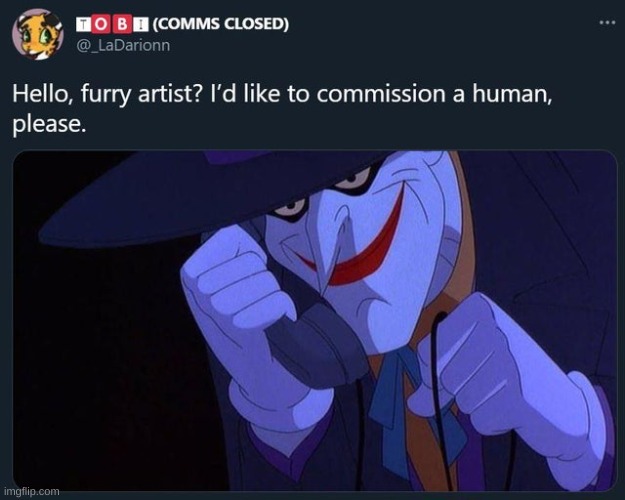Screen dimensions: 625x500
Task: Click the red letter O emoji block
Action: (102, 24)
